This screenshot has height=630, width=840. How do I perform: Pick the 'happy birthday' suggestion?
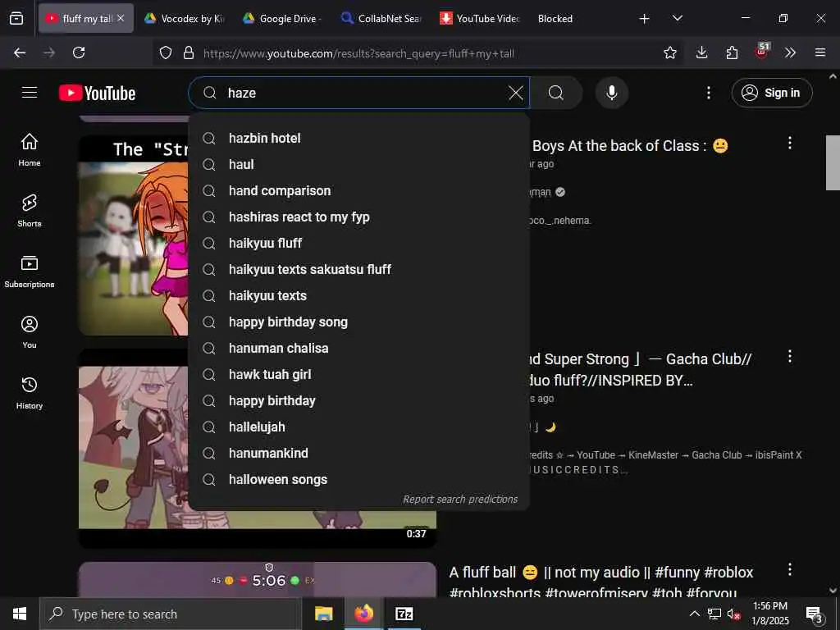[x=359, y=400]
